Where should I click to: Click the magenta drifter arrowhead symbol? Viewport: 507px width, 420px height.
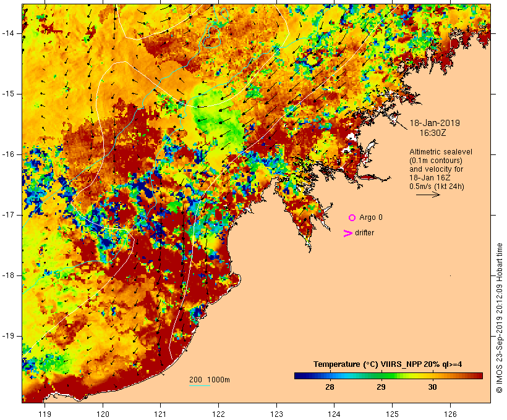(348, 233)
